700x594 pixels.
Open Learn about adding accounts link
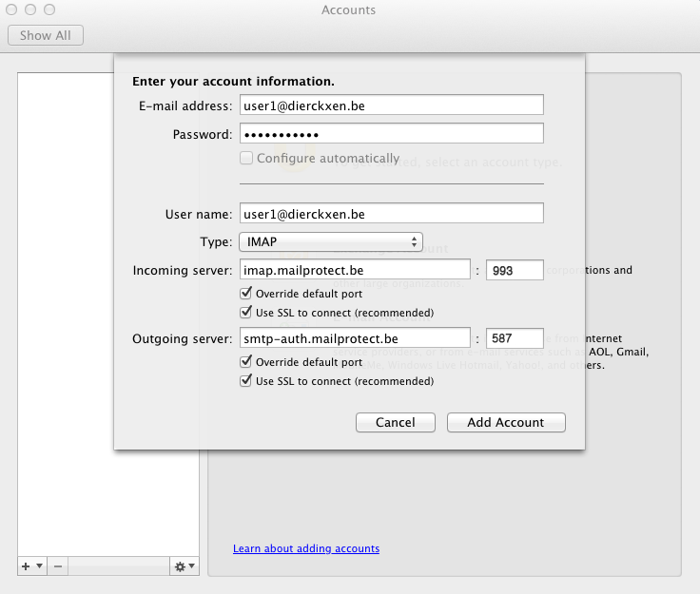[305, 549]
